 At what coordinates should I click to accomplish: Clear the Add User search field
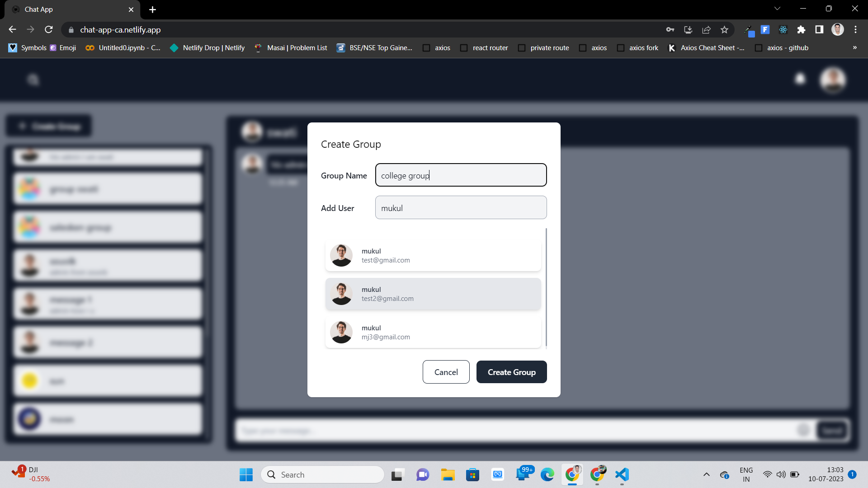coord(460,208)
